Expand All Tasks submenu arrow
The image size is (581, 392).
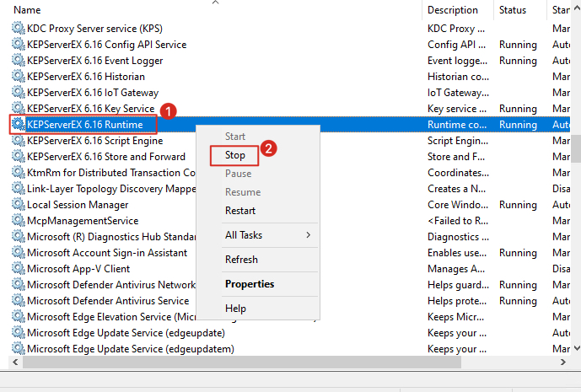pyautogui.click(x=309, y=235)
